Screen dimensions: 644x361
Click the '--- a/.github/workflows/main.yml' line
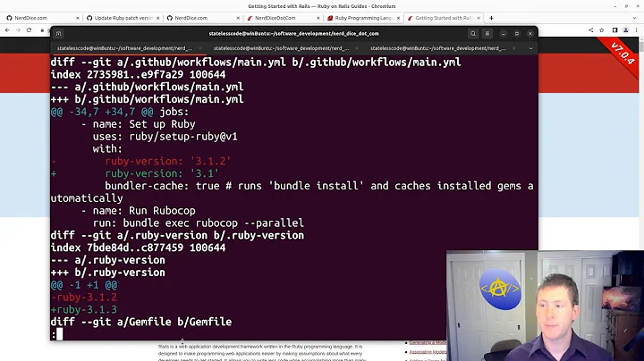click(147, 87)
